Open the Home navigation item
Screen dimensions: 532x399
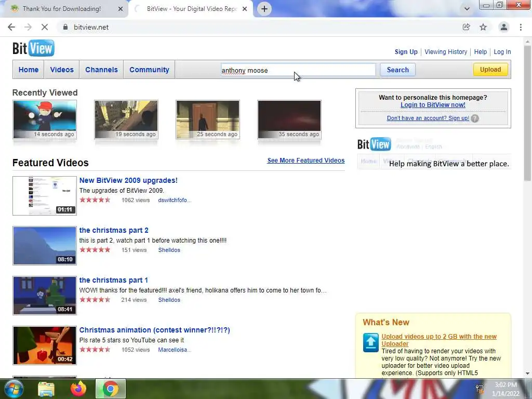[x=29, y=70]
